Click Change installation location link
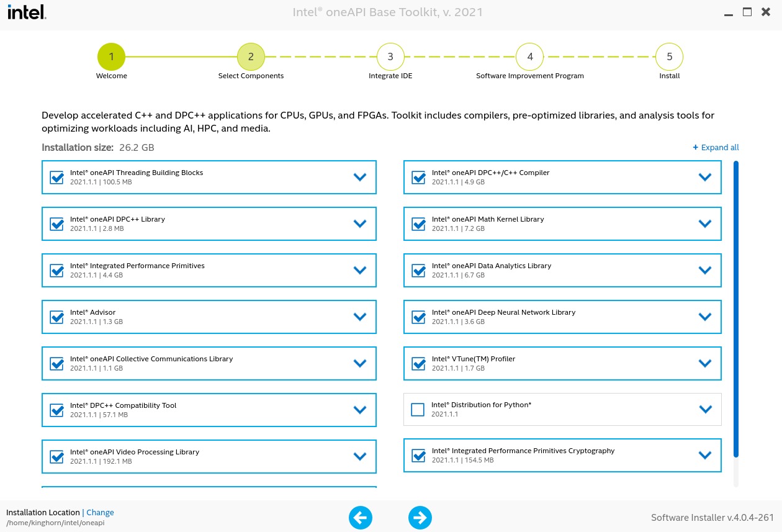Image resolution: width=782 pixels, height=532 pixels. (100, 513)
